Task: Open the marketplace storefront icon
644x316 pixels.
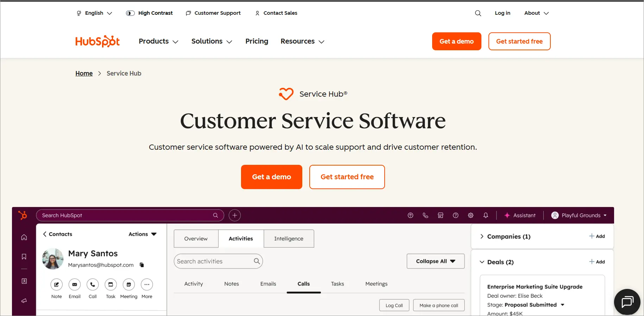Action: coord(441,215)
